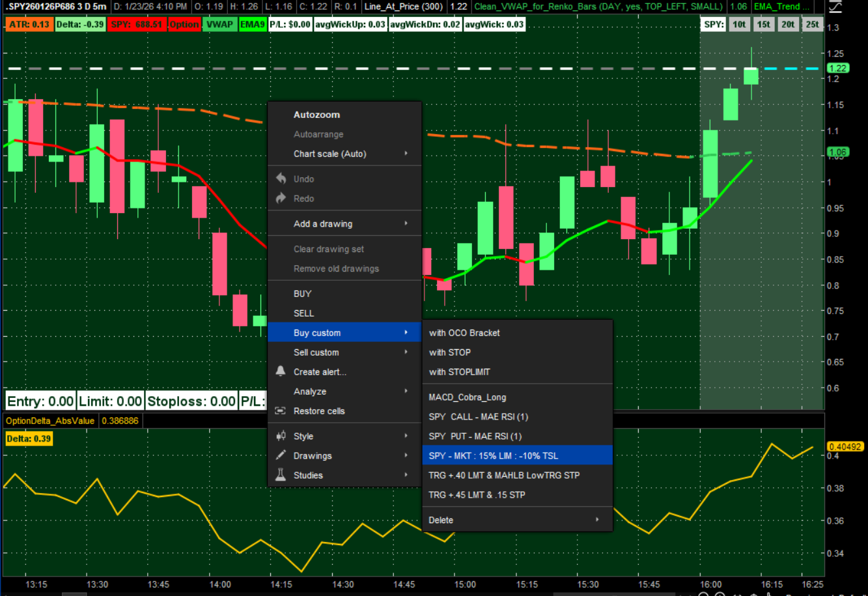Screen dimensions: 868x596
Task: Click the bell icon for Create alert
Action: coord(281,371)
